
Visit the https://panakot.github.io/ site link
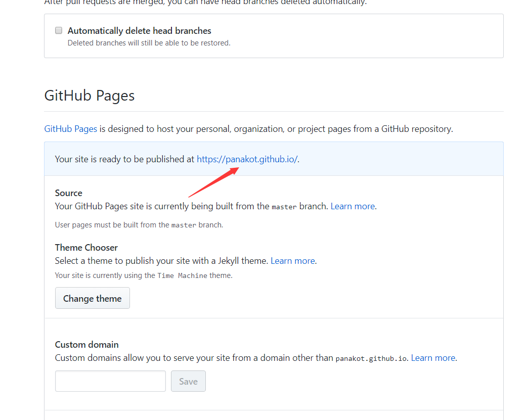[x=247, y=159]
